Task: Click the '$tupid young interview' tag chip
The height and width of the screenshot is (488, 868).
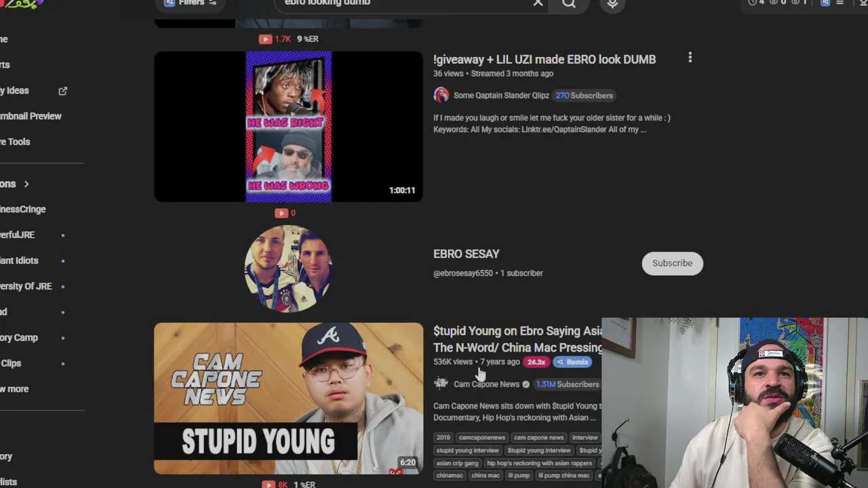Action: point(539,451)
